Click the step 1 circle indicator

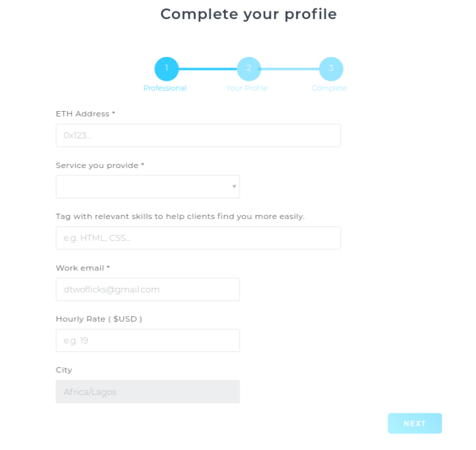click(167, 68)
